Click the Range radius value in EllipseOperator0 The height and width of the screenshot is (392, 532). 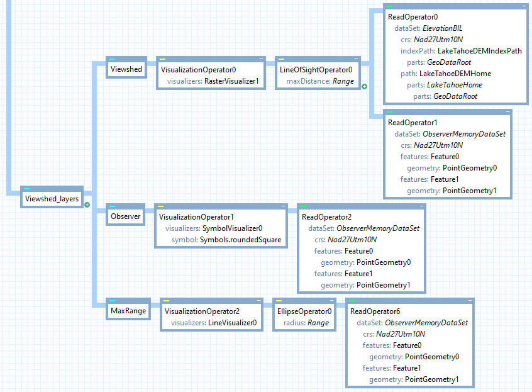(318, 323)
